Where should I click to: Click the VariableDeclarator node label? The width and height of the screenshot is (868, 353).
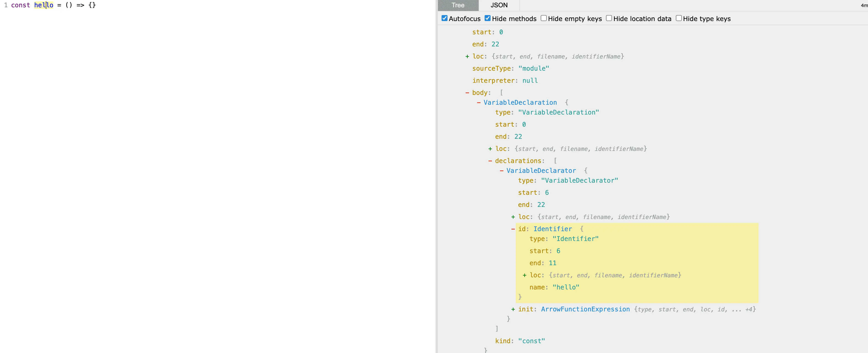pos(541,171)
